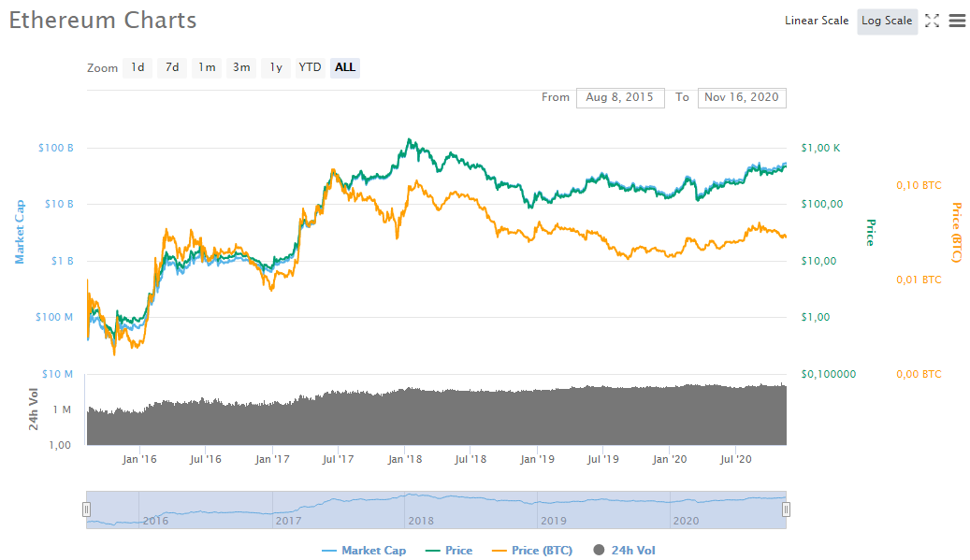The image size is (970, 560).
Task: Edit the To date field
Action: 742,97
